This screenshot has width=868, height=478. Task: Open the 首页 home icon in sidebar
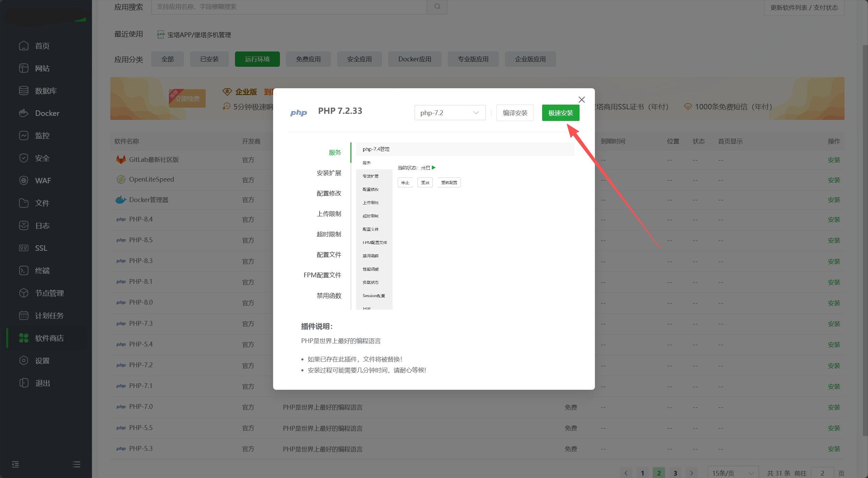(x=23, y=46)
